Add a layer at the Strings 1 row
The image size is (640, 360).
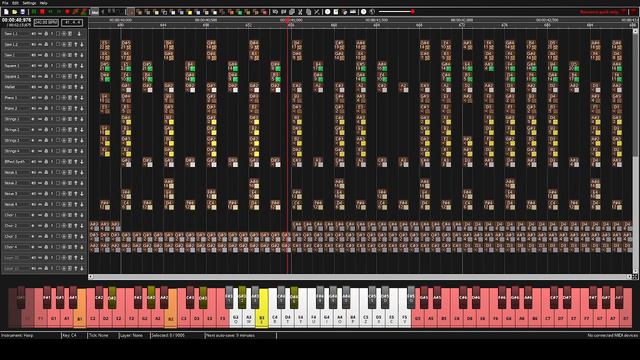point(64,119)
